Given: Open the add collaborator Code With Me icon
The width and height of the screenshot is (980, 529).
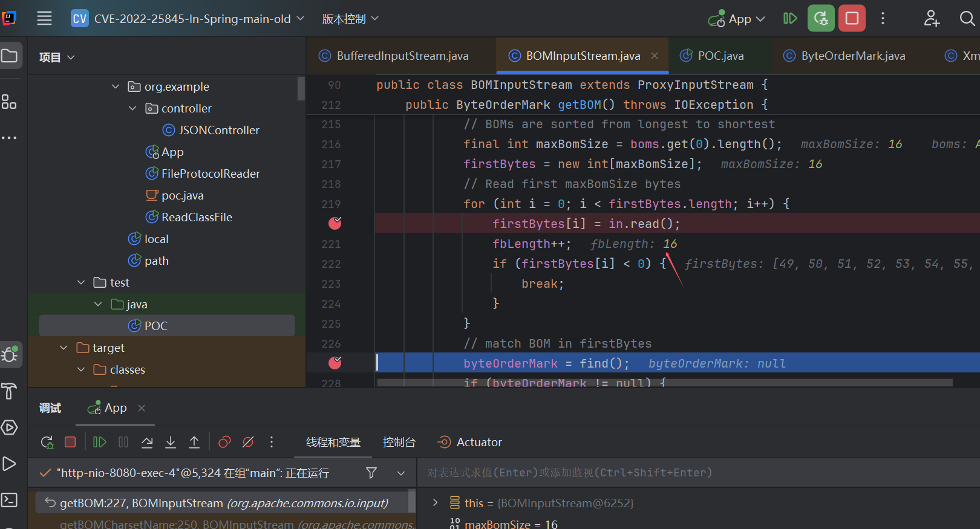Looking at the screenshot, I should 932,19.
